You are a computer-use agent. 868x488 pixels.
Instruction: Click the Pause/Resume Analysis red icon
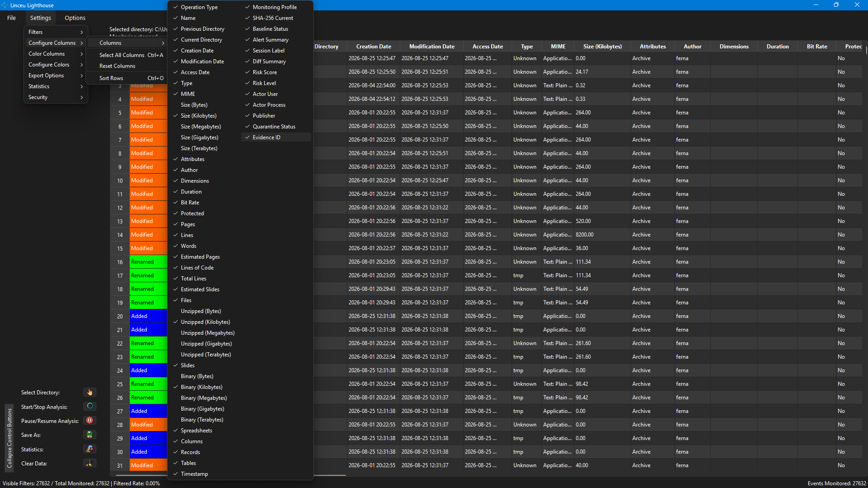click(90, 420)
